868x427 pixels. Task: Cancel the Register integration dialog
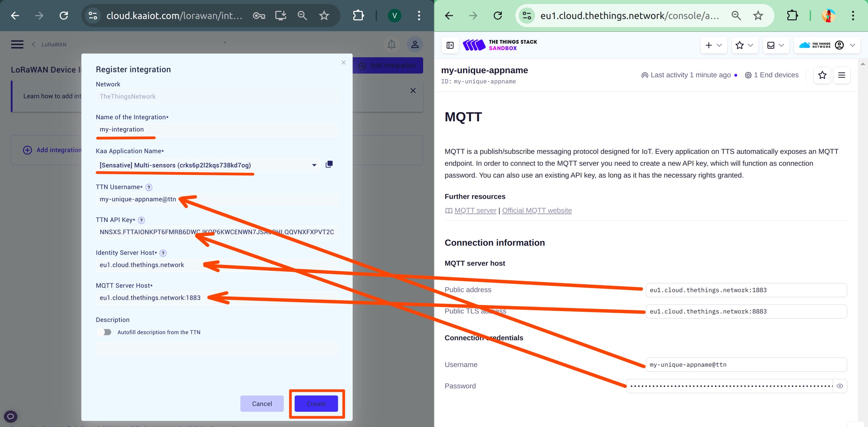click(262, 404)
